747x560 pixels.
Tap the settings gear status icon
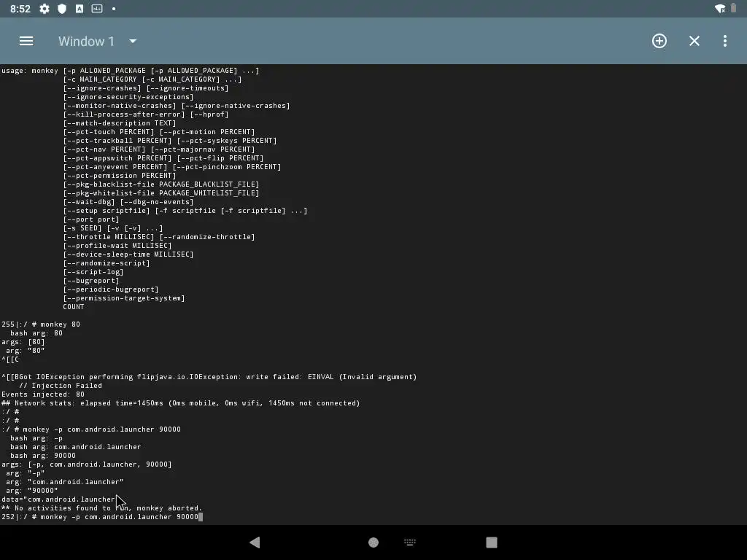click(44, 9)
